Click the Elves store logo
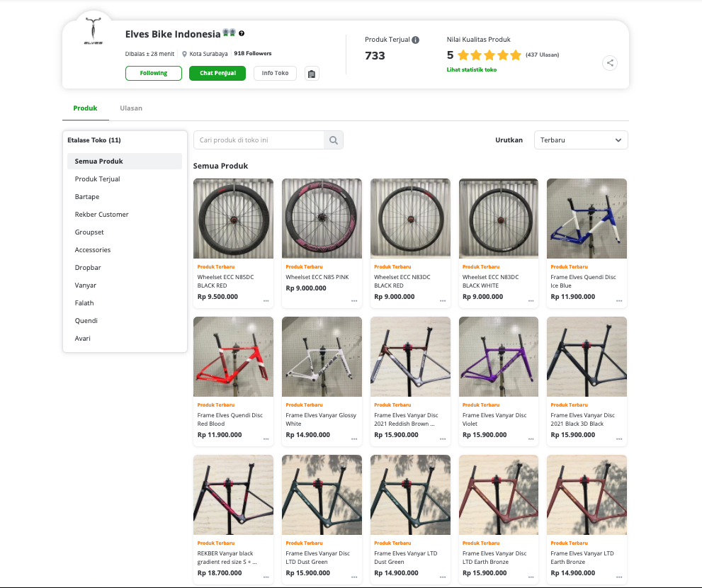 tap(93, 32)
